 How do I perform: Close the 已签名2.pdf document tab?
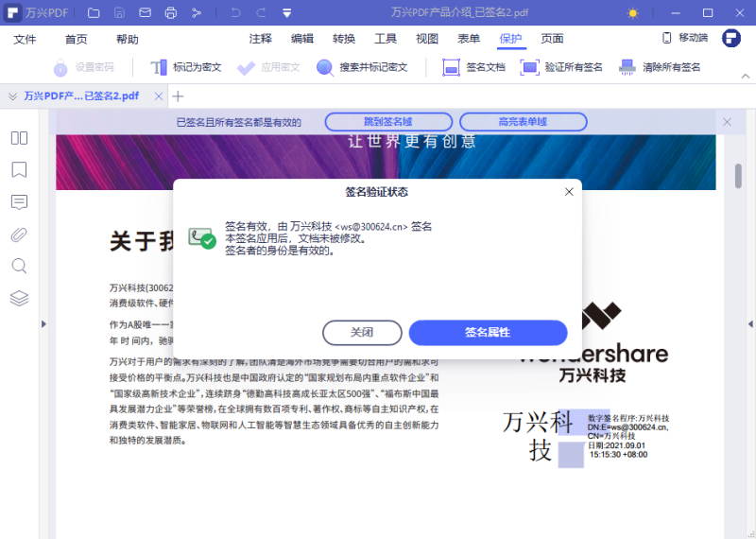click(x=158, y=96)
